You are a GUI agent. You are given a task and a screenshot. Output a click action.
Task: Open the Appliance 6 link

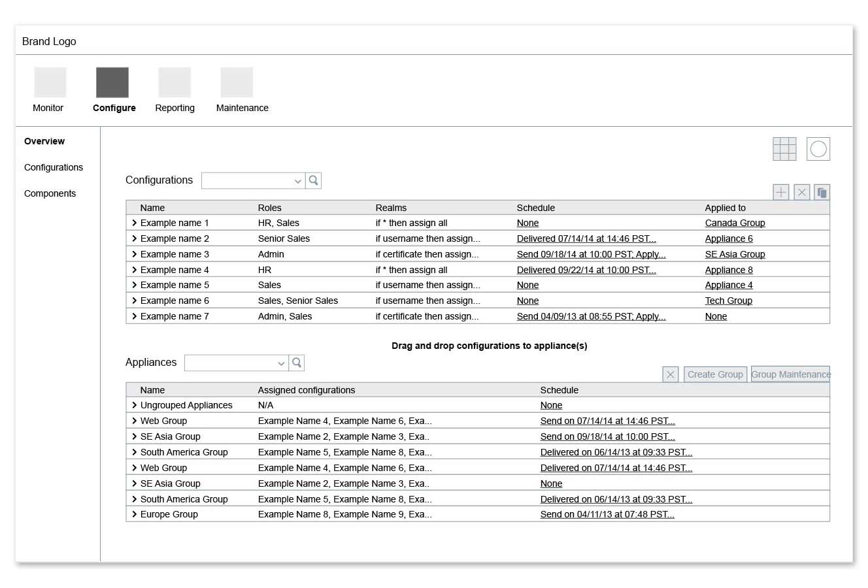[729, 238]
